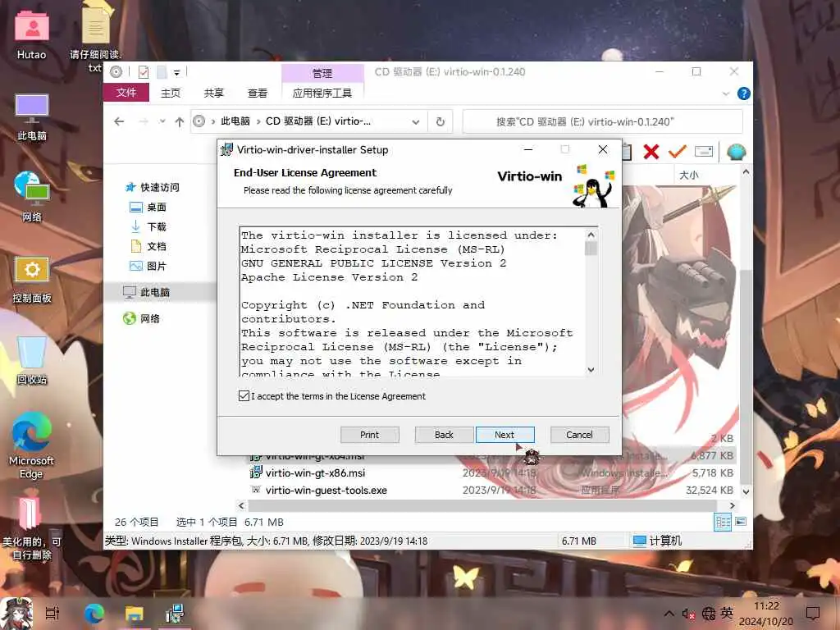The width and height of the screenshot is (840, 630).
Task: Open Explorer help question mark icon
Action: (743, 94)
